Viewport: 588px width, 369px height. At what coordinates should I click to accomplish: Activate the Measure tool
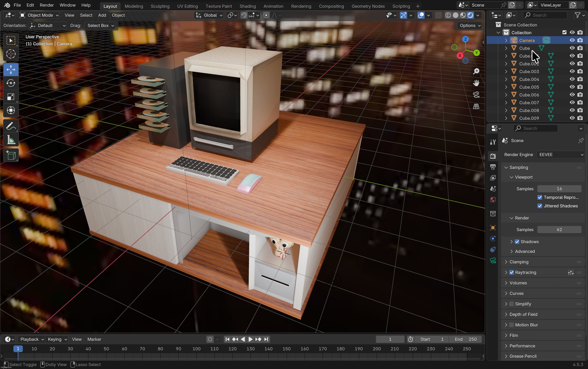[x=11, y=139]
